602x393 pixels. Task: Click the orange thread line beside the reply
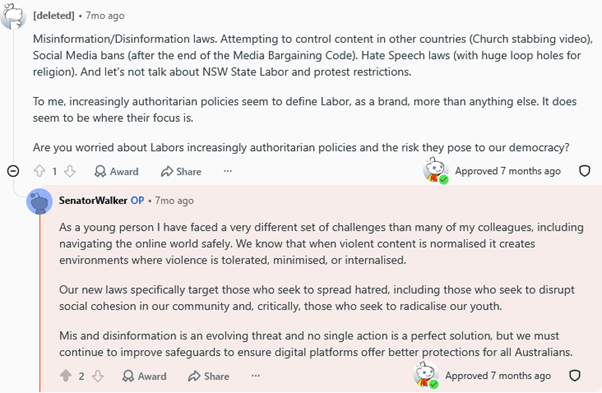pos(40,303)
